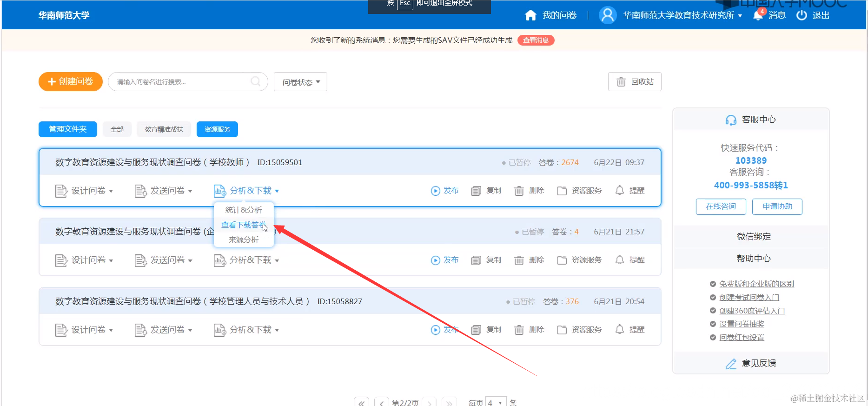Click 发布 icon in the second survey row
868x406 pixels.
435,260
